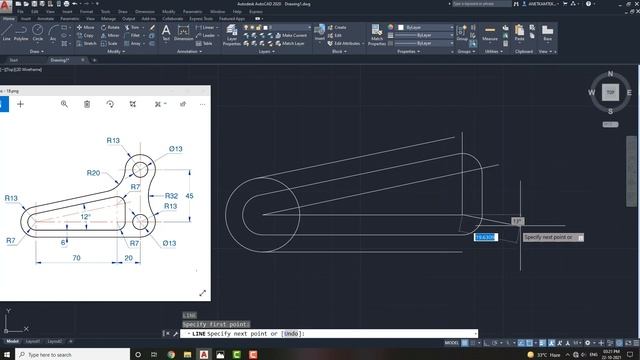
Task: Click the TOP face of ViewCube
Action: pos(610,92)
